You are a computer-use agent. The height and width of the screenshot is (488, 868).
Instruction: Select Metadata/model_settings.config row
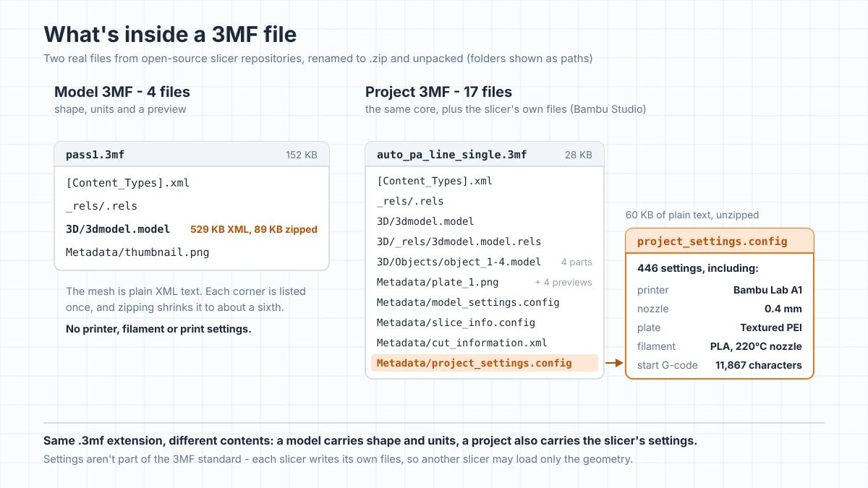[x=468, y=302]
